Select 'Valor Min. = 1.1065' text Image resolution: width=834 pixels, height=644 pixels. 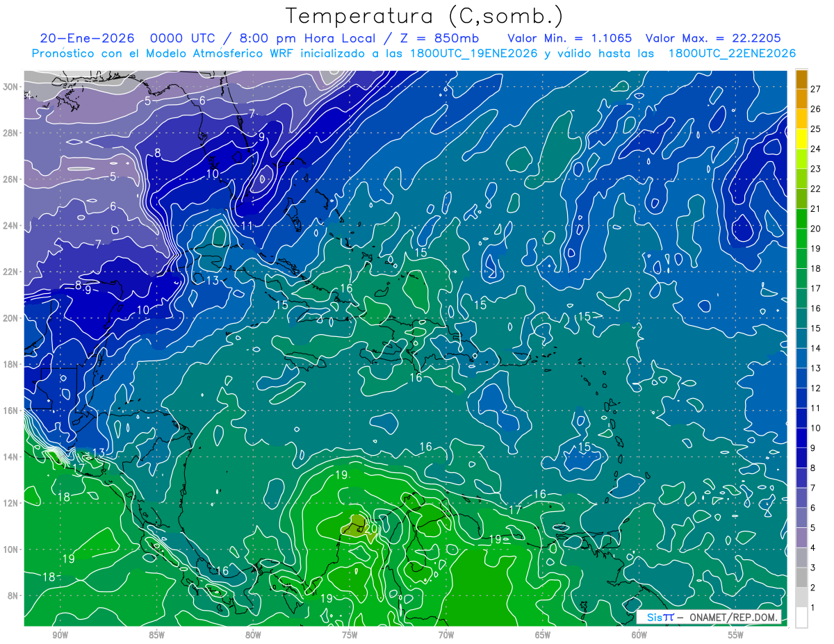coord(570,38)
